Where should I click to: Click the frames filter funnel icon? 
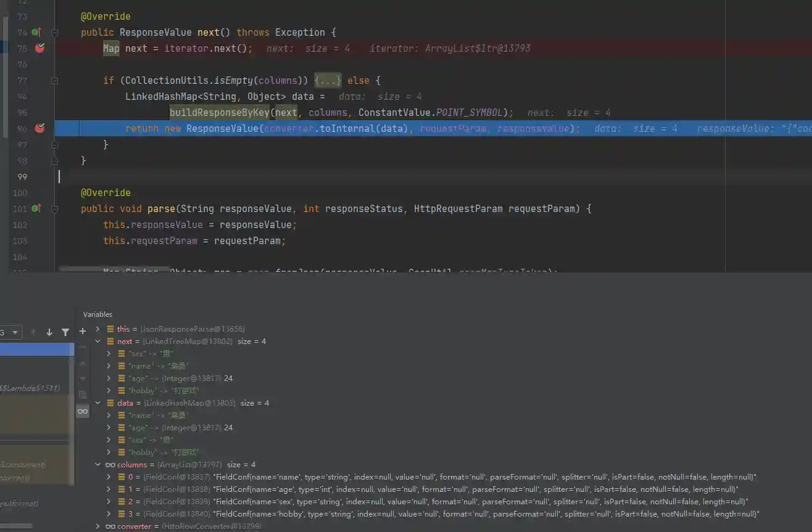pos(65,332)
